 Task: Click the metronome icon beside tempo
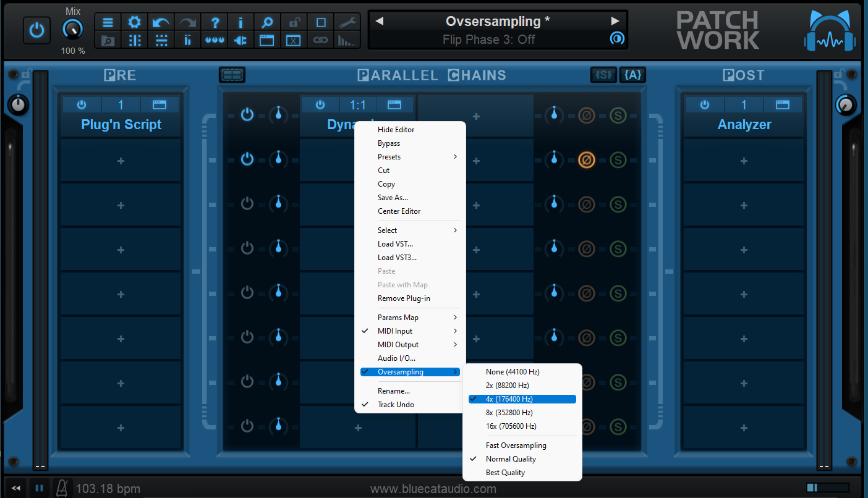coord(62,488)
